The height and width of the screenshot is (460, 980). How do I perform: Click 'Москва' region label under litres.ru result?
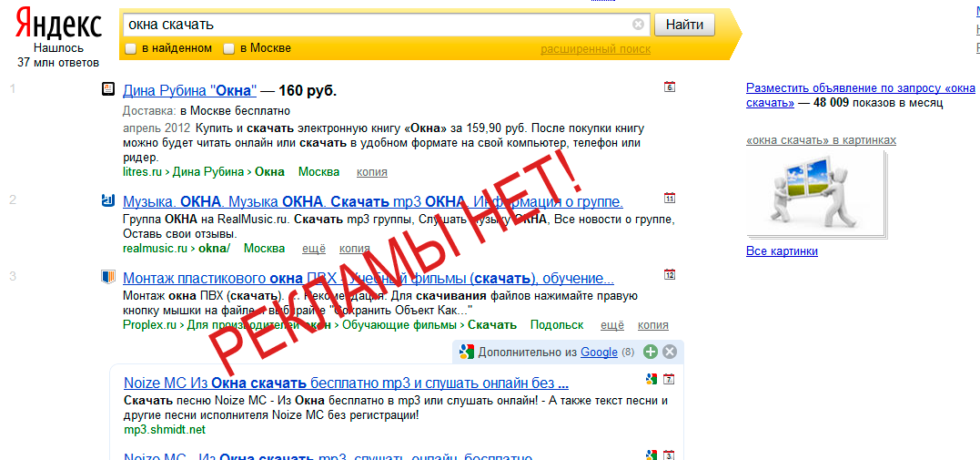pos(318,171)
